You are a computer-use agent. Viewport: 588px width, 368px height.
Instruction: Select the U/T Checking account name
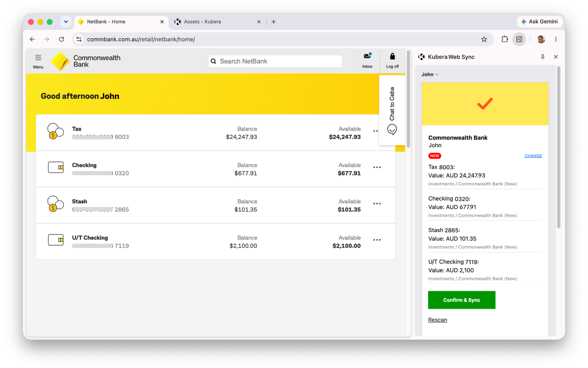coord(90,238)
